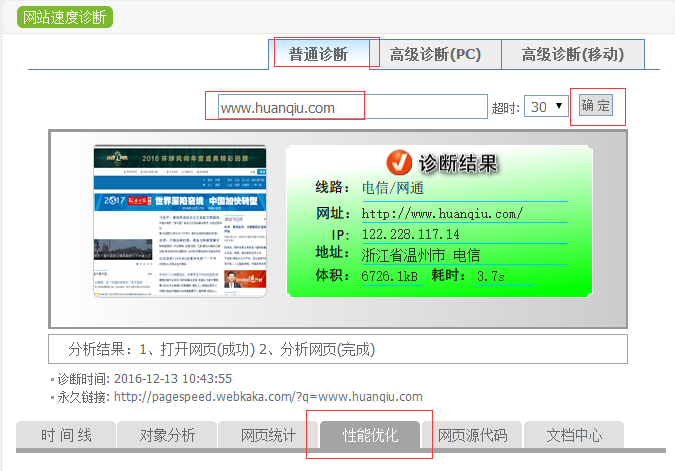
Task: Click the elapsed time value 3.7s
Action: [x=491, y=276]
